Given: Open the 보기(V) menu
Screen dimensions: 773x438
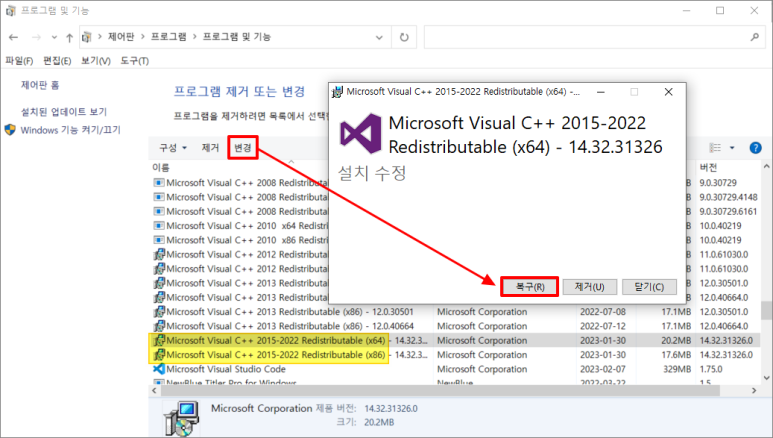Looking at the screenshot, I should pos(96,61).
